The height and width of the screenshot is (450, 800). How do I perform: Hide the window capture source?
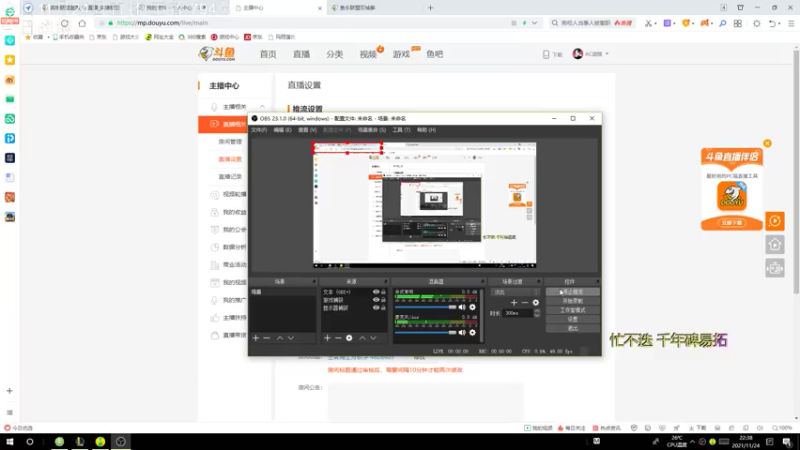point(376,300)
